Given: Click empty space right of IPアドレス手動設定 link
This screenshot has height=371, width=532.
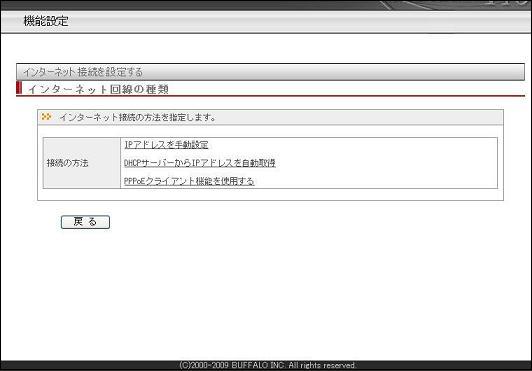Looking at the screenshot, I should 353,145.
